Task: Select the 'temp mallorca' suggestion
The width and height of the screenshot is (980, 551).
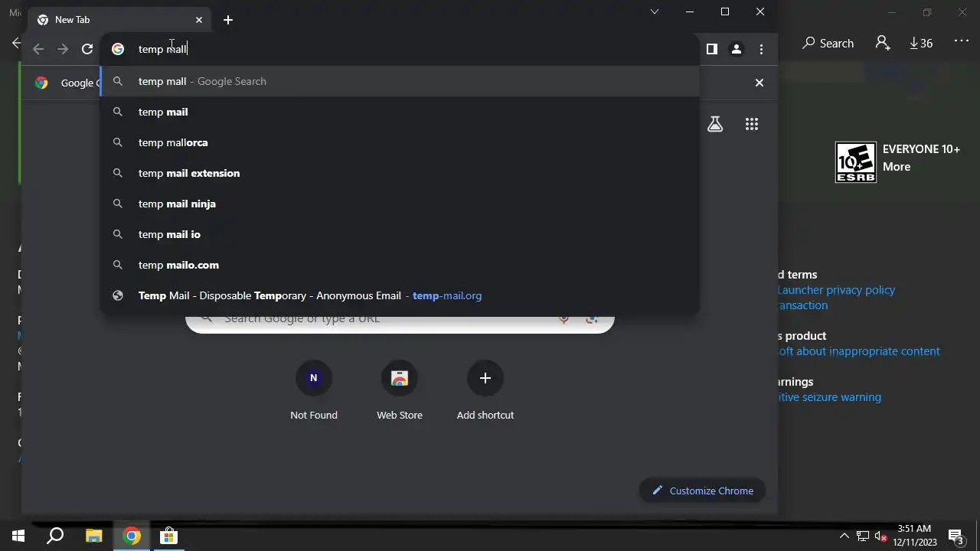Action: [400, 142]
